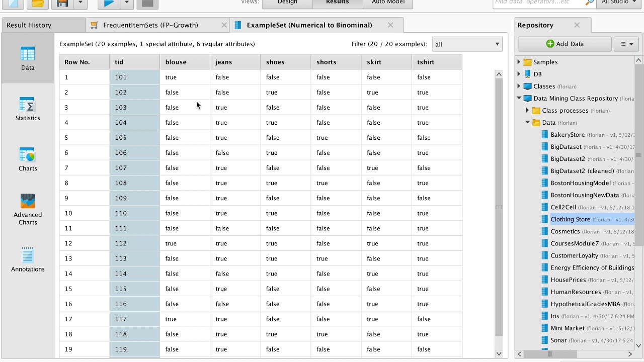The width and height of the screenshot is (644, 362).
Task: Select ExampleSet (Numerical to Binominal) tab
Action: pos(316,25)
